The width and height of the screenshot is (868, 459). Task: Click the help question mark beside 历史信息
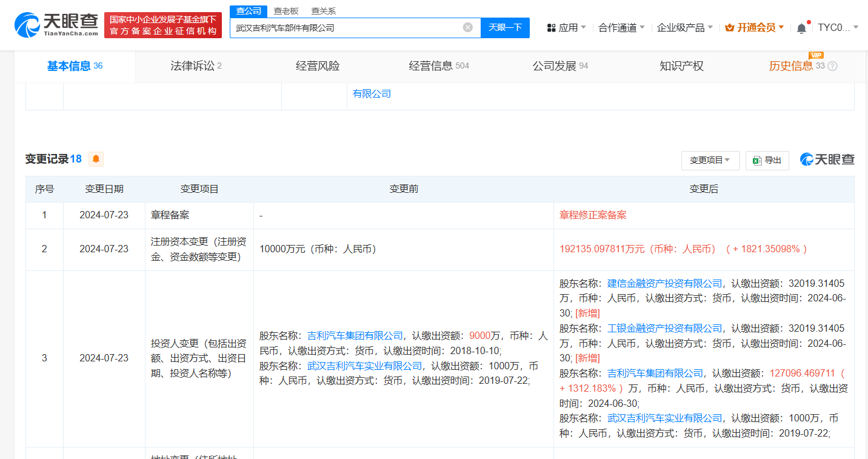832,66
